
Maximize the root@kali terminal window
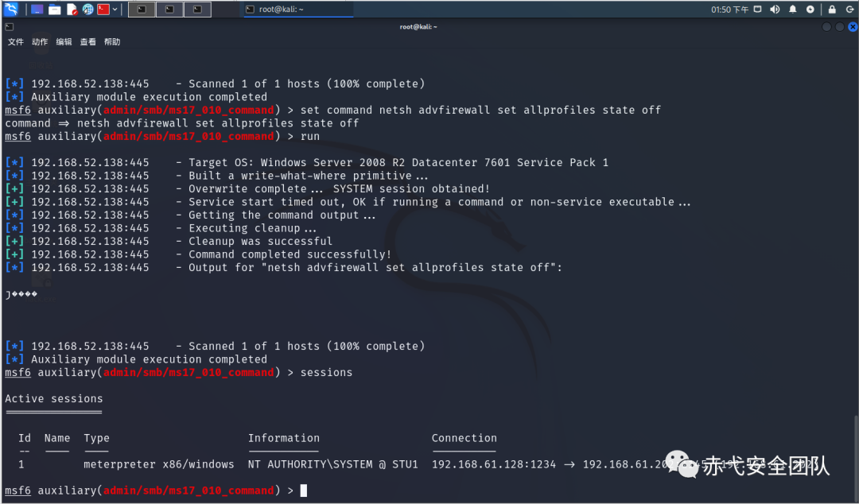pos(839,27)
